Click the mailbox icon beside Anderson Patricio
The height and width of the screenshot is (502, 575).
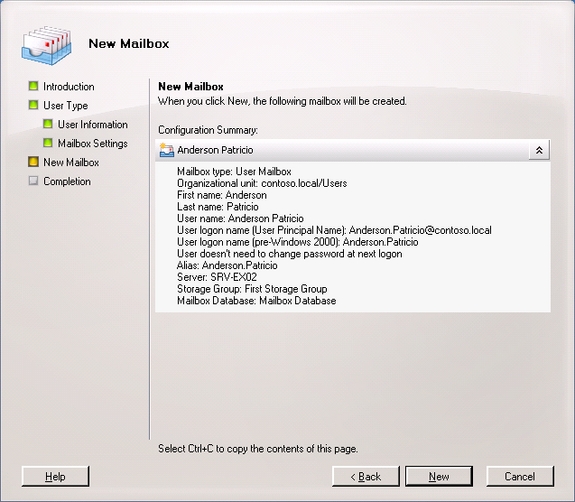(x=166, y=150)
